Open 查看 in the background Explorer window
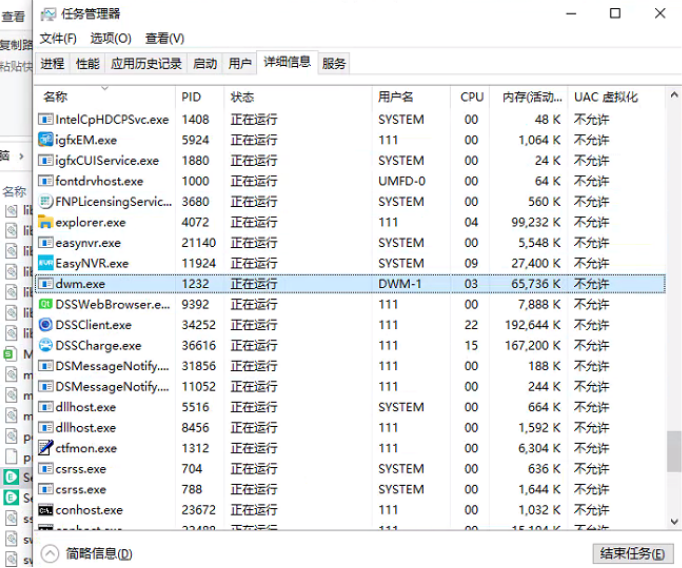682x568 pixels. [13, 17]
